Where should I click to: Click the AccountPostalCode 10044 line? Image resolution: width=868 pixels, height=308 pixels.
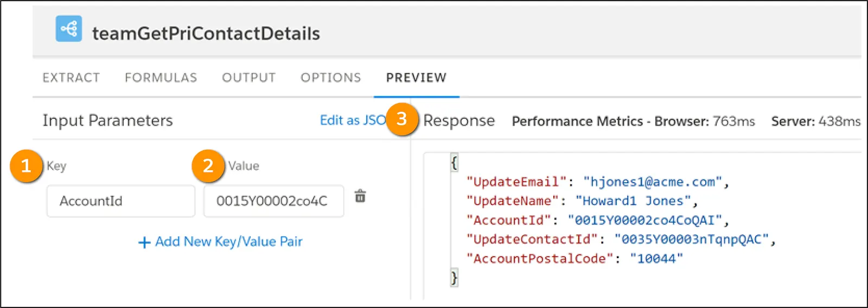tap(574, 259)
